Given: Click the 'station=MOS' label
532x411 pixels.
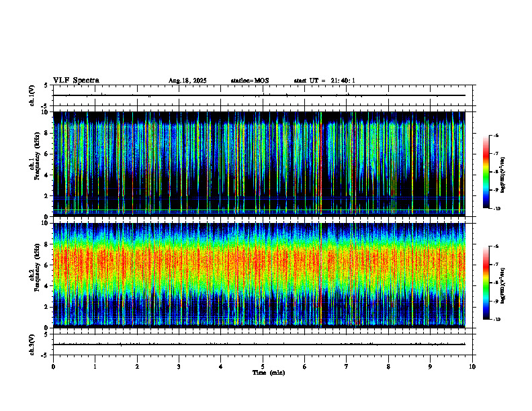Looking at the screenshot, I should click(250, 81).
